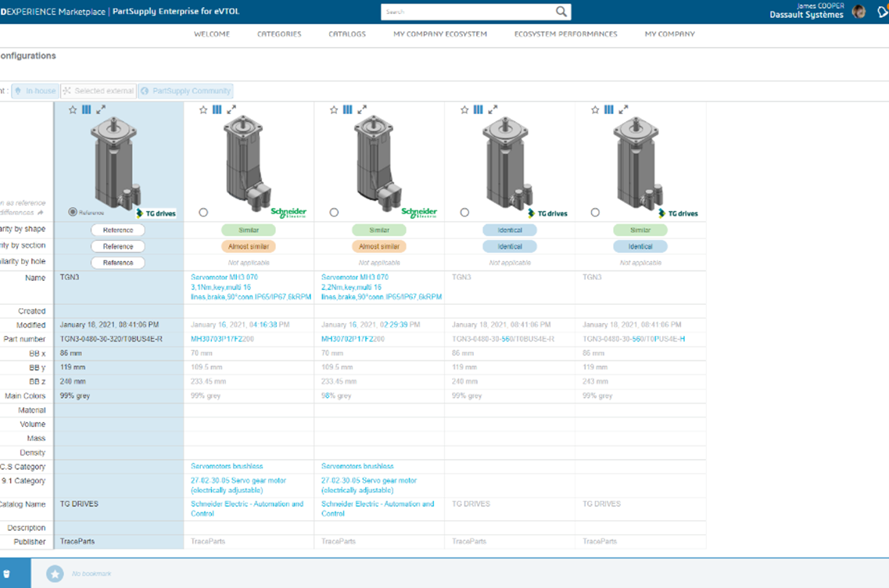The width and height of the screenshot is (889, 588).
Task: Open the CATEGORIES menu
Action: tap(279, 34)
